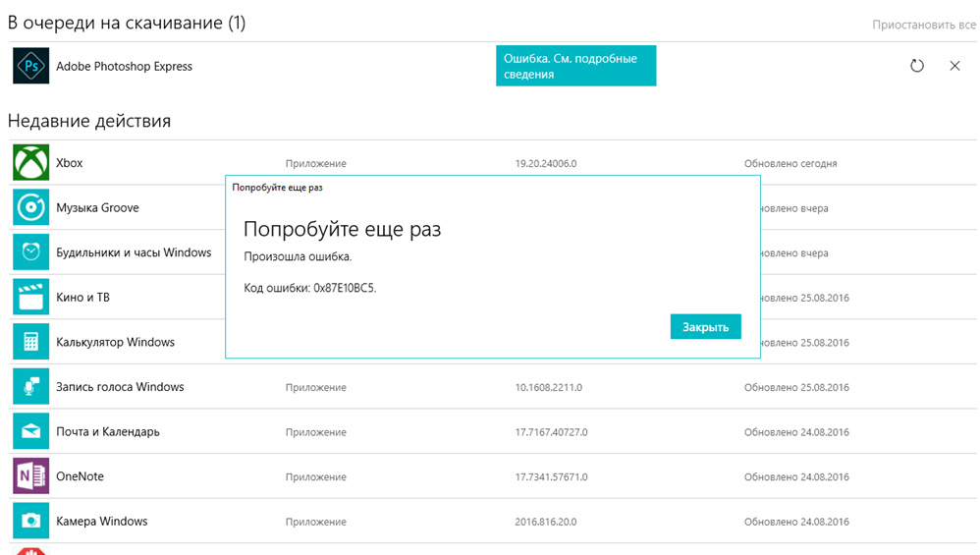Click Обновлено сегодня in Xbox row
This screenshot has width=980, height=555.
pyautogui.click(x=790, y=164)
